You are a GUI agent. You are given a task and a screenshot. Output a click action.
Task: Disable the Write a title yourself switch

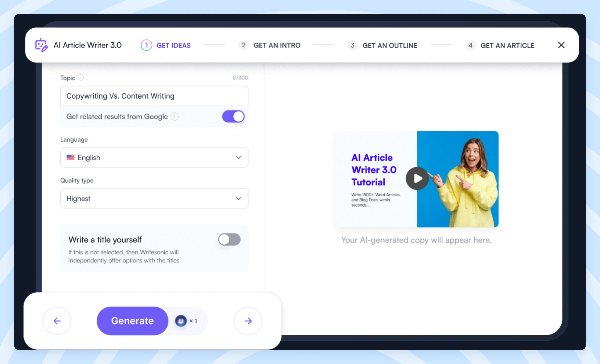229,239
